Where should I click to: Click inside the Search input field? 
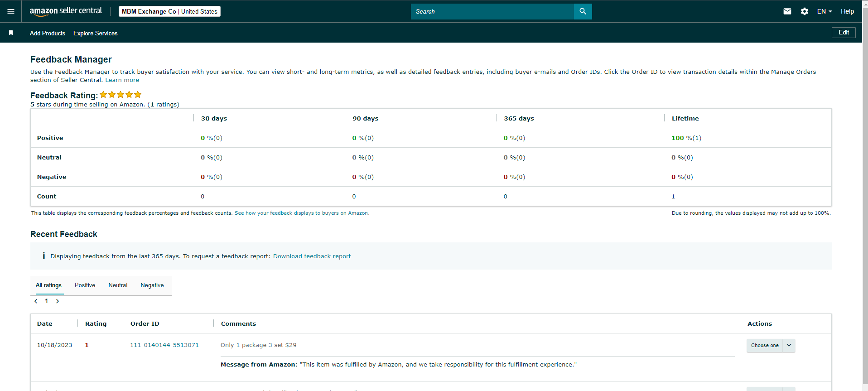492,11
